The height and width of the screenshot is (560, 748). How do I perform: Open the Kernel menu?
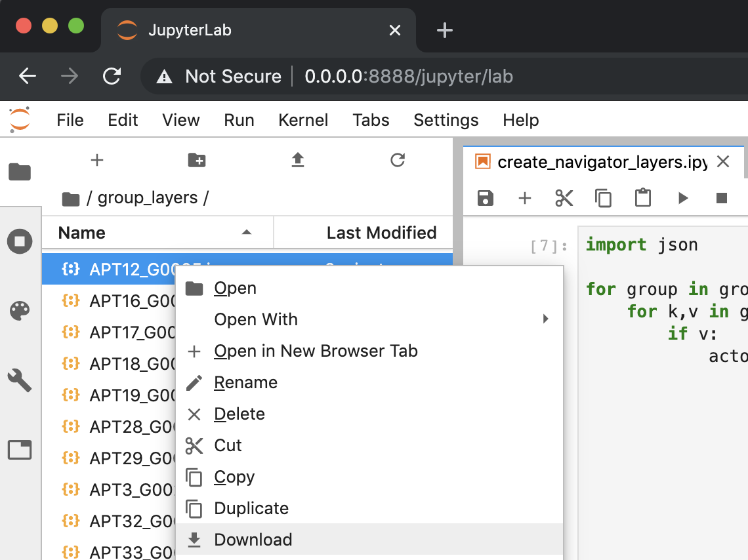pyautogui.click(x=303, y=120)
